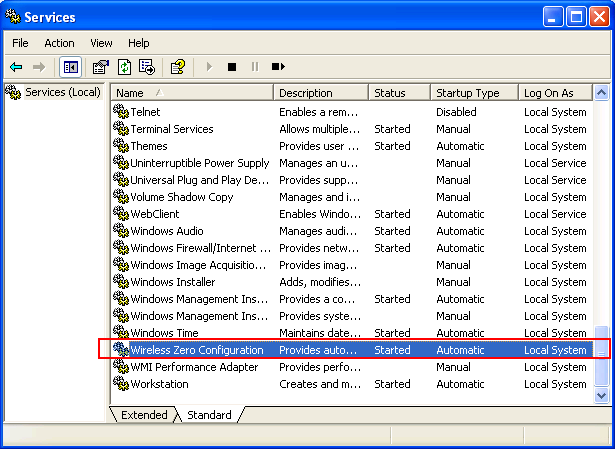Select Universal Plug and Play De... service
Viewport: 615px width, 449px height.
point(200,180)
